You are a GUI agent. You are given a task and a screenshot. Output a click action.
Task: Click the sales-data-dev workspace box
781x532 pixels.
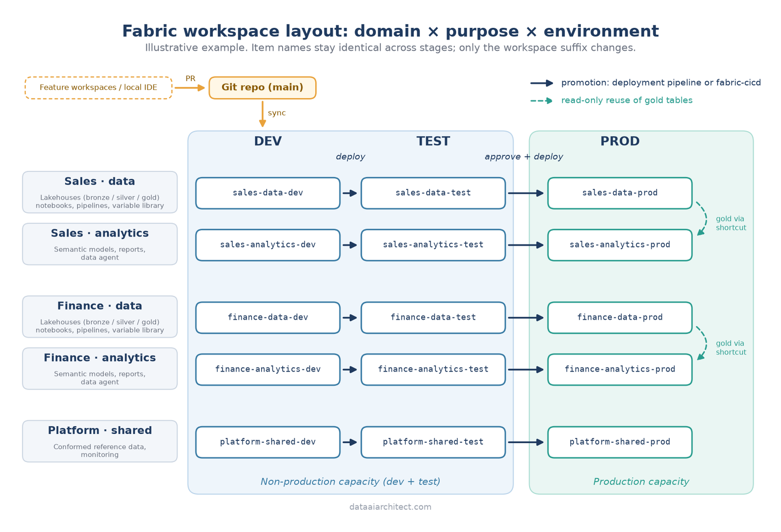coord(268,193)
